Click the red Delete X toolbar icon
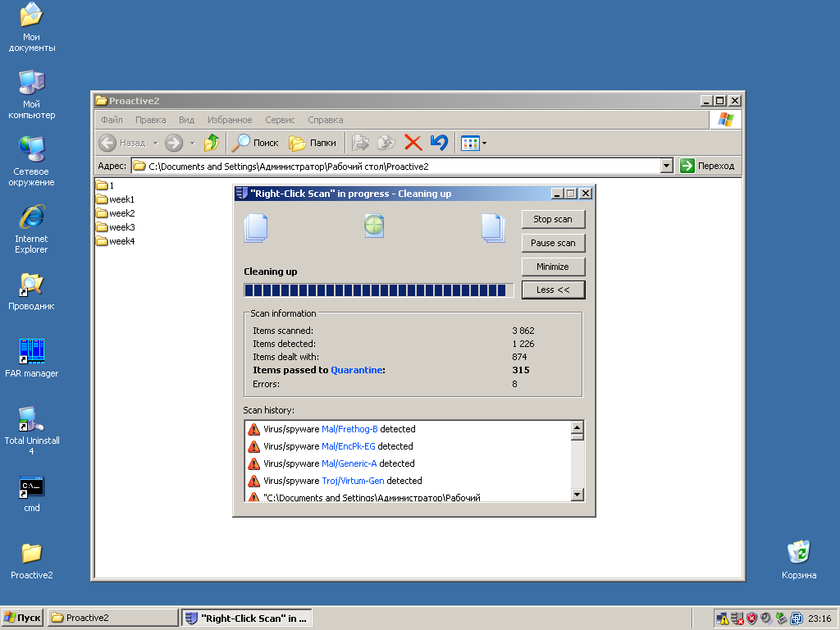840x630 pixels. click(x=413, y=143)
